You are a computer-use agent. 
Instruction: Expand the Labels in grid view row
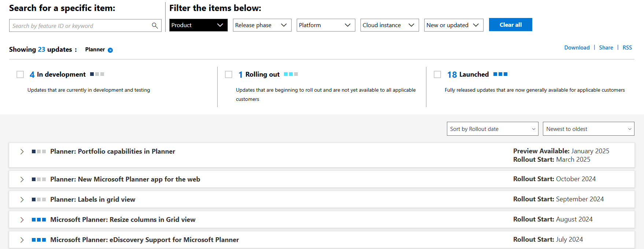(22, 199)
